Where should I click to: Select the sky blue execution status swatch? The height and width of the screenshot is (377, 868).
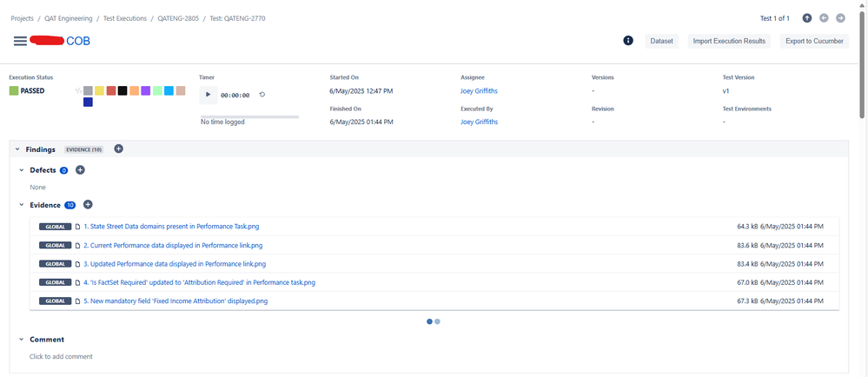tap(169, 91)
